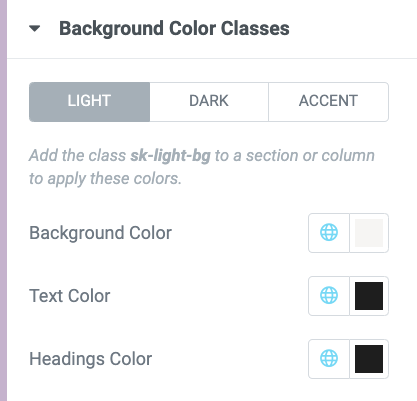
Task: Click the Background Color Classes section title
Action: (174, 29)
